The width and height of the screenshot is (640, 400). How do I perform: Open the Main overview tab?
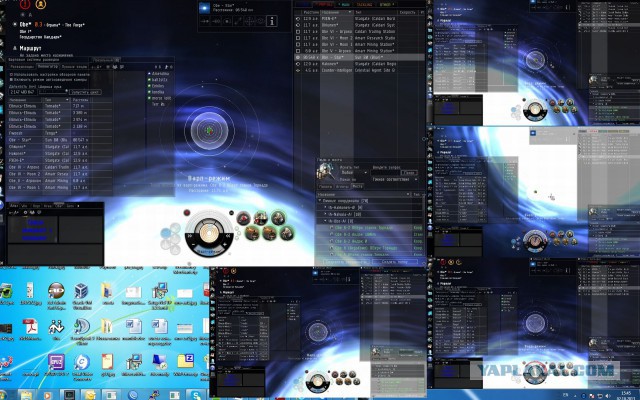click(x=343, y=5)
